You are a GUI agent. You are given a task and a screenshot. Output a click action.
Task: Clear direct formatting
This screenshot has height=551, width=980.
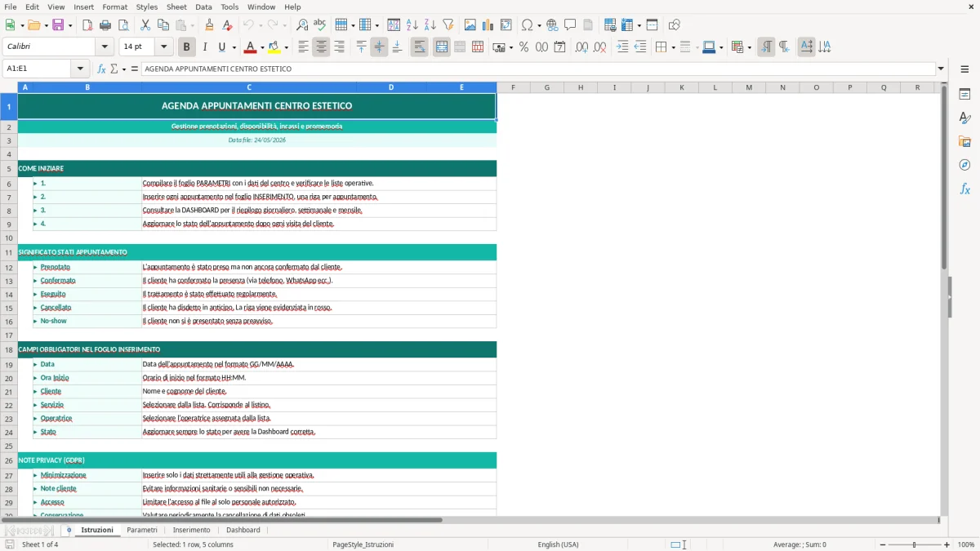[227, 25]
